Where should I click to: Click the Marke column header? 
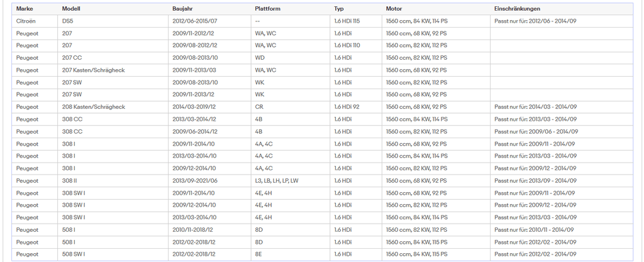tap(35, 9)
